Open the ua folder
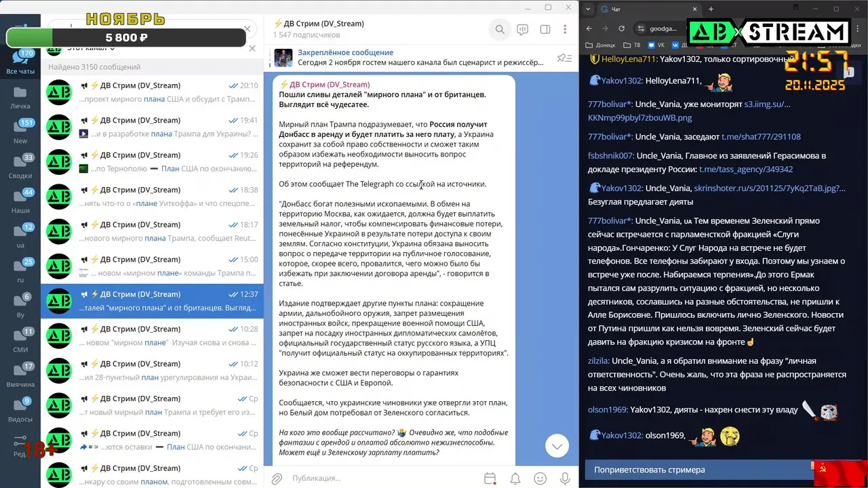Image resolution: width=868 pixels, height=488 pixels. pos(20,237)
